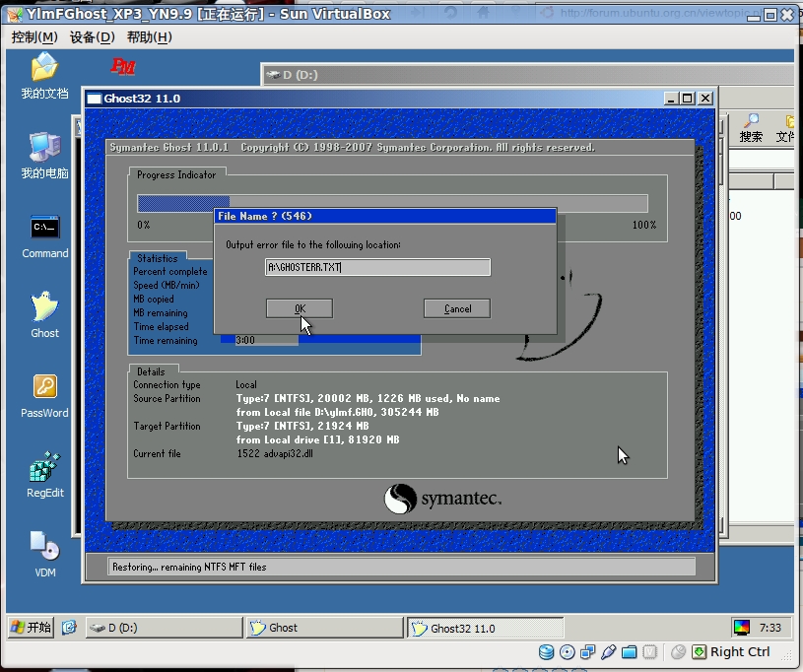The width and height of the screenshot is (803, 672).
Task: Click VirtualBox USB status icon
Action: (608, 652)
